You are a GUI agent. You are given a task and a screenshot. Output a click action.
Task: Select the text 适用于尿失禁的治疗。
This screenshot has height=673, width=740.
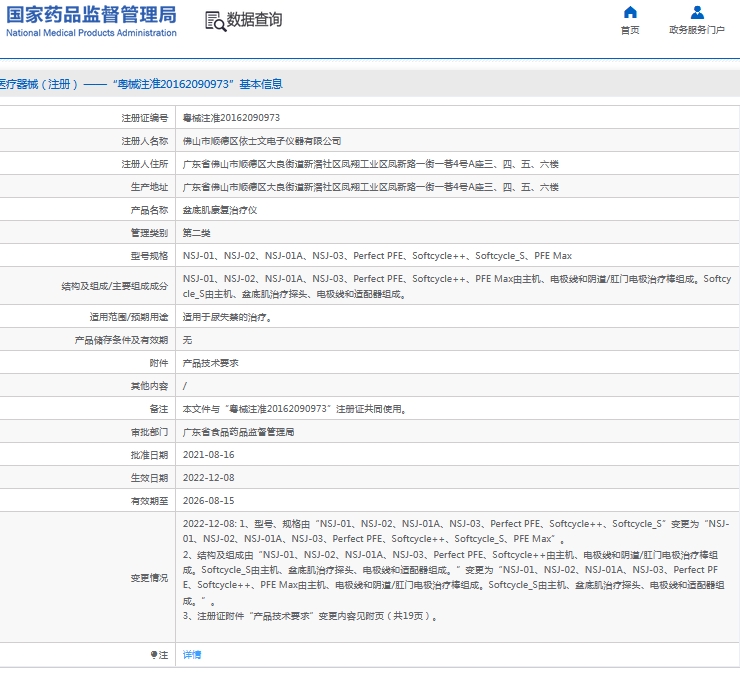tap(228, 317)
